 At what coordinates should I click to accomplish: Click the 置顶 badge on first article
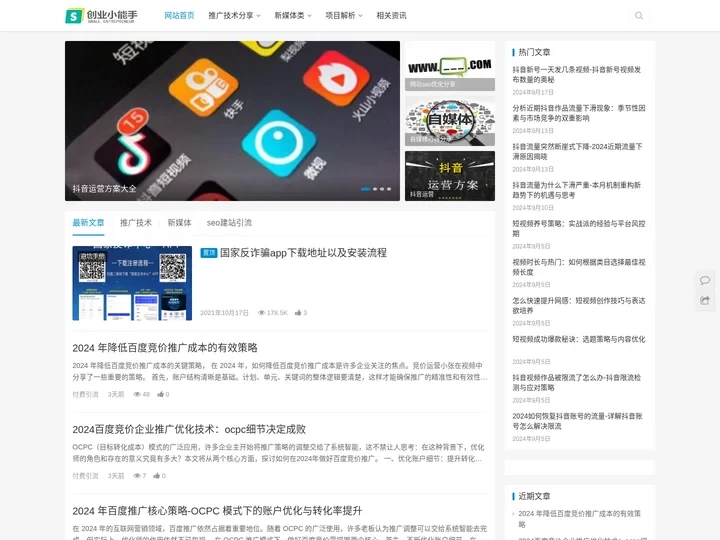208,253
